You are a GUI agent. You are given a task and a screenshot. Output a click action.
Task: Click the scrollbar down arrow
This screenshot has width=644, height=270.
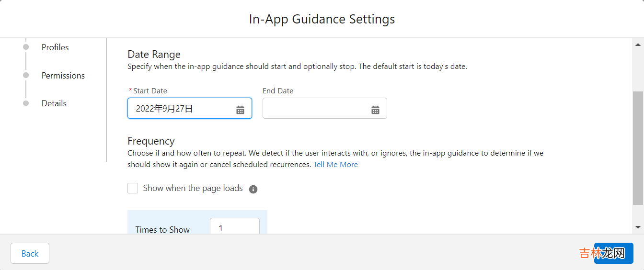(638, 227)
